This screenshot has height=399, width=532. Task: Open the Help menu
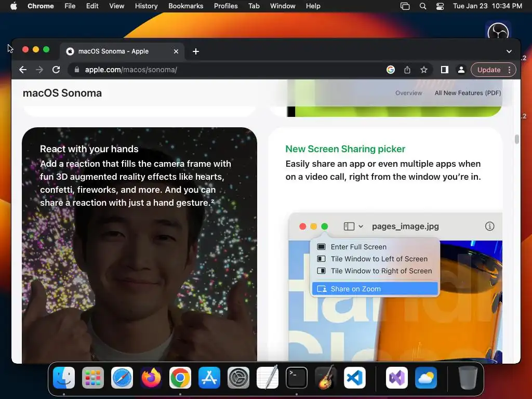pos(313,6)
